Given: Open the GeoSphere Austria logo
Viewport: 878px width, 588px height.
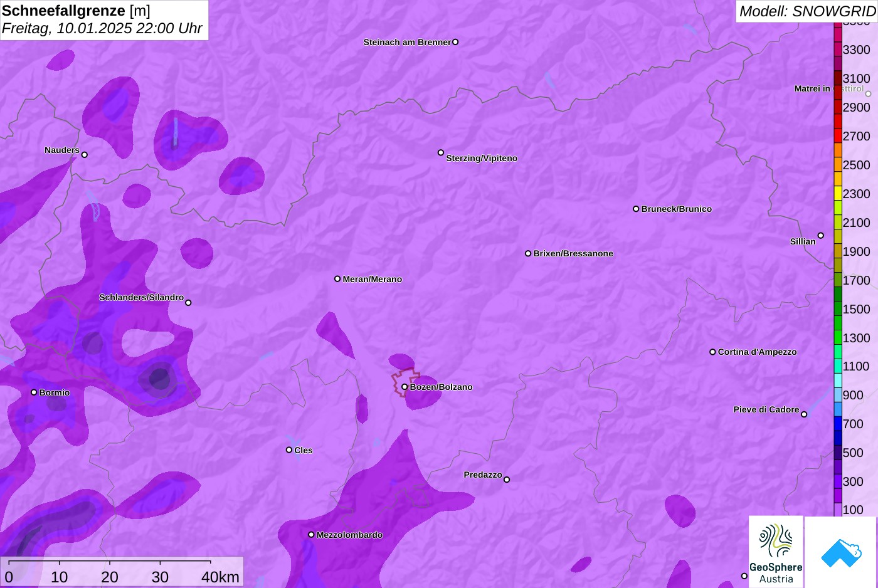Looking at the screenshot, I should [776, 552].
